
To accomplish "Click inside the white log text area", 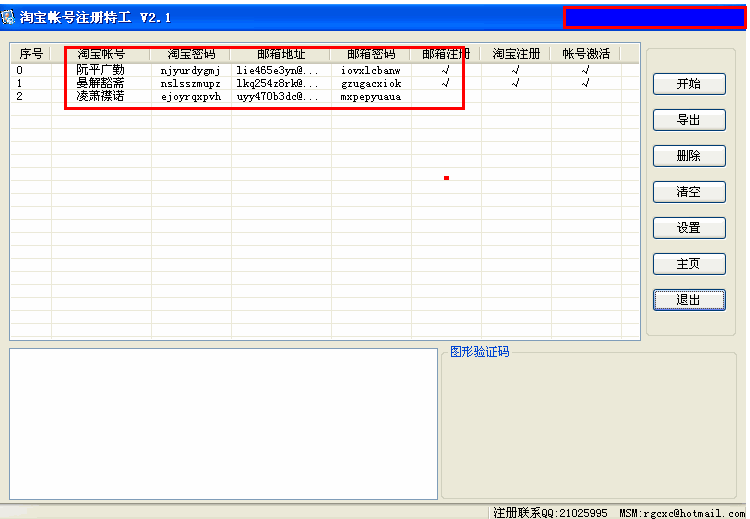I will point(223,424).
